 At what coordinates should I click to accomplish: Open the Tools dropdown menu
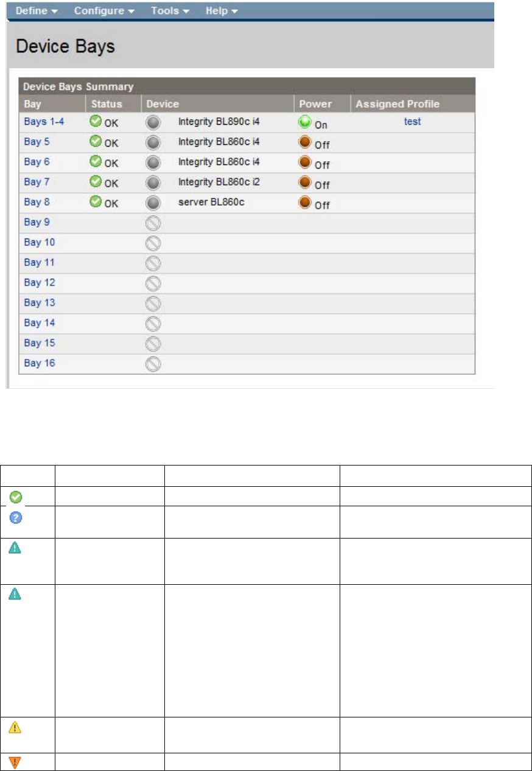click(x=170, y=11)
